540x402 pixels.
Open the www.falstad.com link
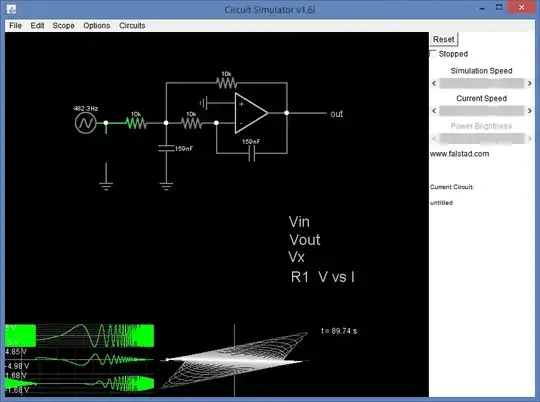coord(459,154)
